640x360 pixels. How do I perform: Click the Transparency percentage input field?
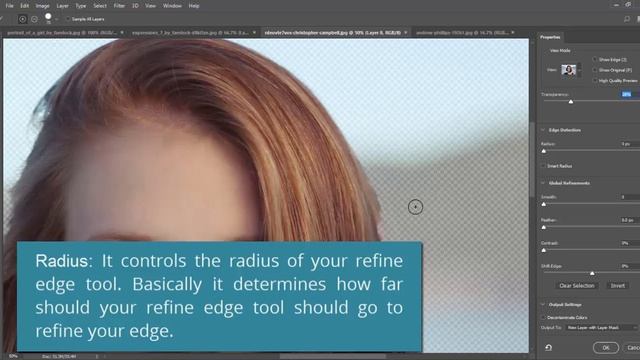tap(629, 94)
